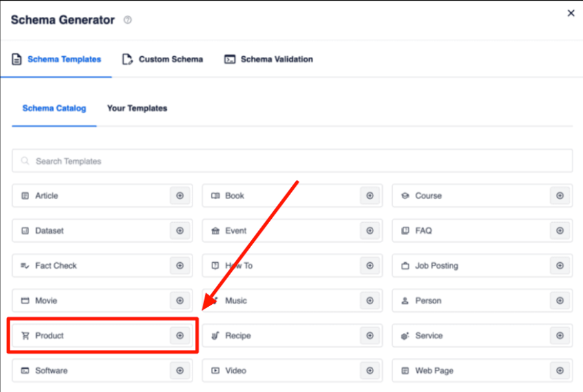Viewport: 583px width, 392px height.
Task: Pick the Job Posting template label
Action: click(436, 265)
